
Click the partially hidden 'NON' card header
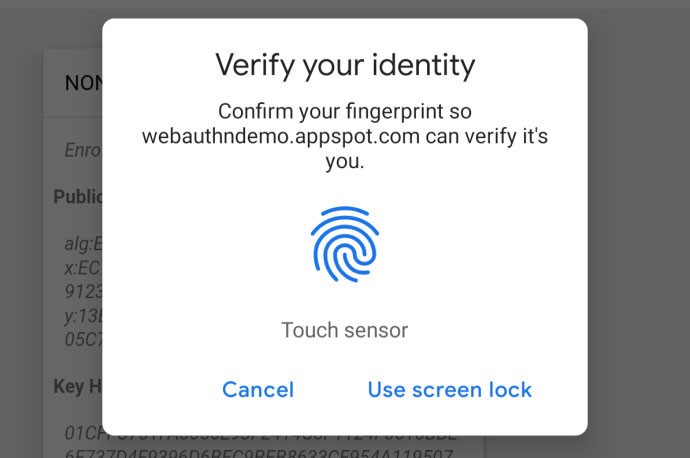point(83,84)
